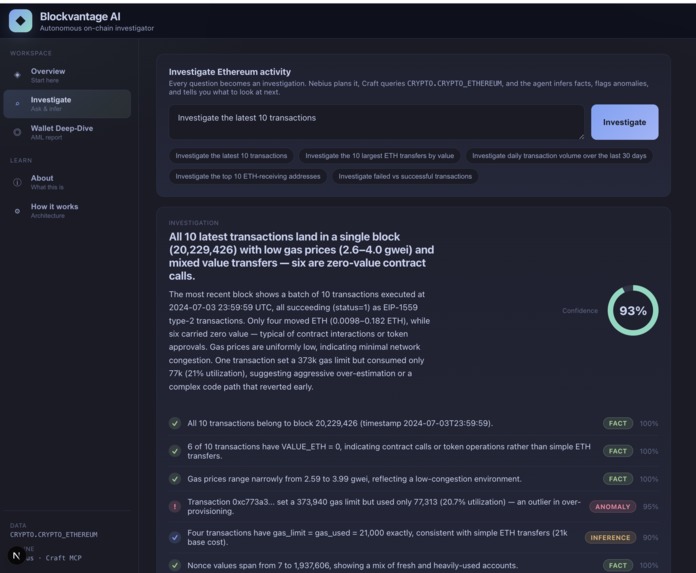Click 'Autonomous on-chain investigator' subtitle
The height and width of the screenshot is (573, 696).
pyautogui.click(x=97, y=28)
